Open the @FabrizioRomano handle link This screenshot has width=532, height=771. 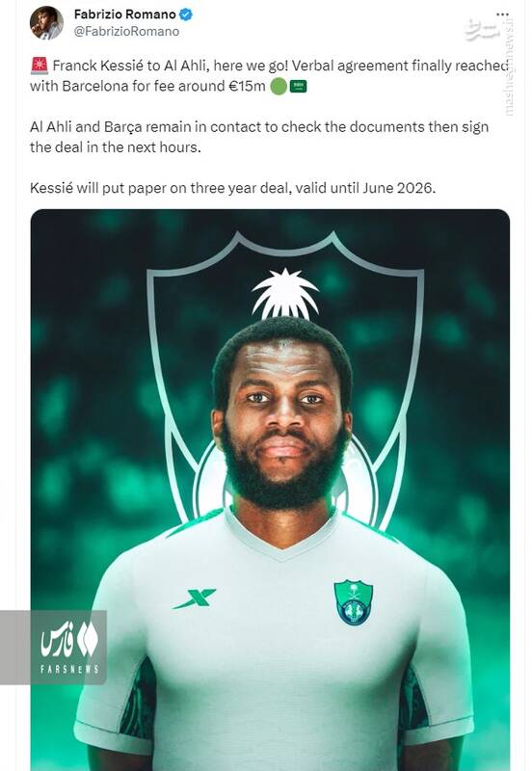coord(127,32)
